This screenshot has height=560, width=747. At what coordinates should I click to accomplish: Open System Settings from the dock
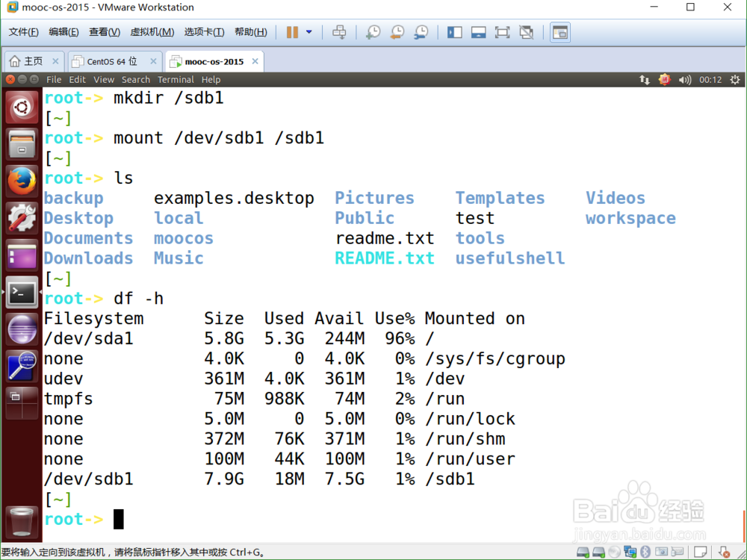pos(22,217)
